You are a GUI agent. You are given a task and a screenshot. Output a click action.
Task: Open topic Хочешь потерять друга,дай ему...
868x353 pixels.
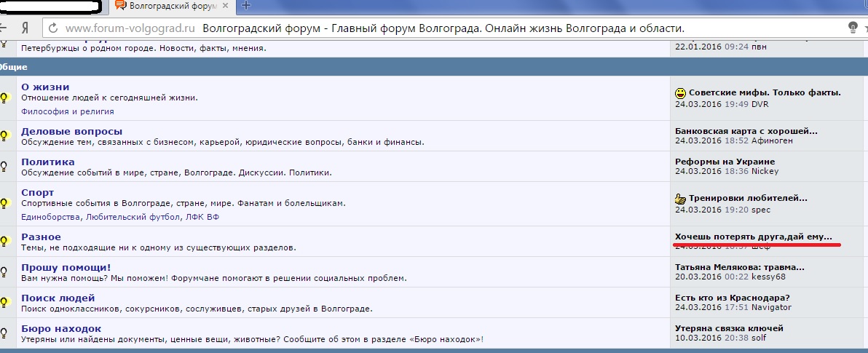click(754, 237)
